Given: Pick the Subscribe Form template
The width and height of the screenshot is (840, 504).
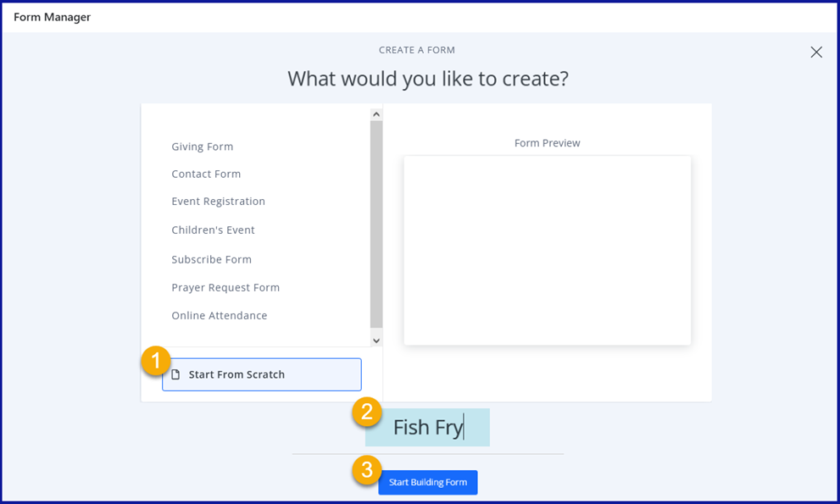Looking at the screenshot, I should pos(211,259).
